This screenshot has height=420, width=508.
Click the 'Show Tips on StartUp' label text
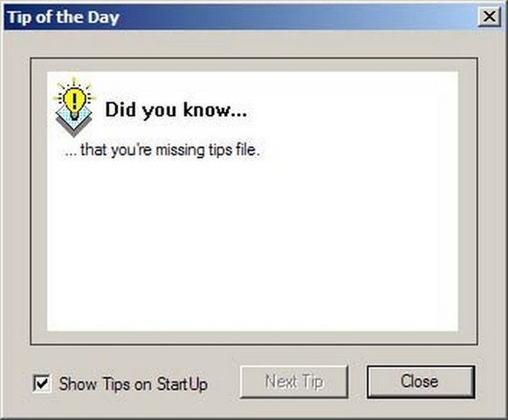[134, 384]
